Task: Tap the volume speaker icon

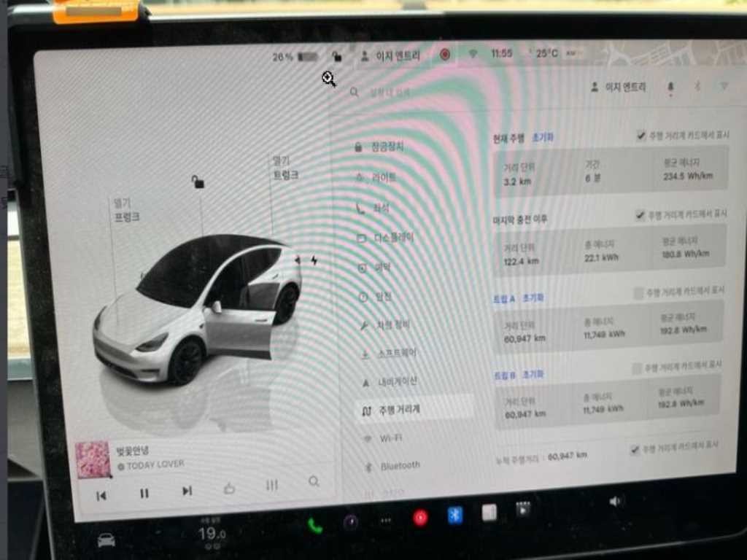Action: click(x=616, y=502)
